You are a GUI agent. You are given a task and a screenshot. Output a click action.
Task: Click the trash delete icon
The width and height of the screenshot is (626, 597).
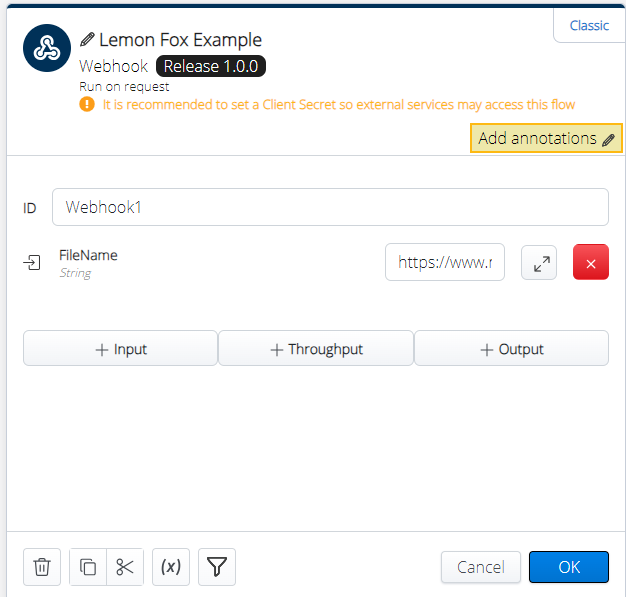pyautogui.click(x=42, y=567)
